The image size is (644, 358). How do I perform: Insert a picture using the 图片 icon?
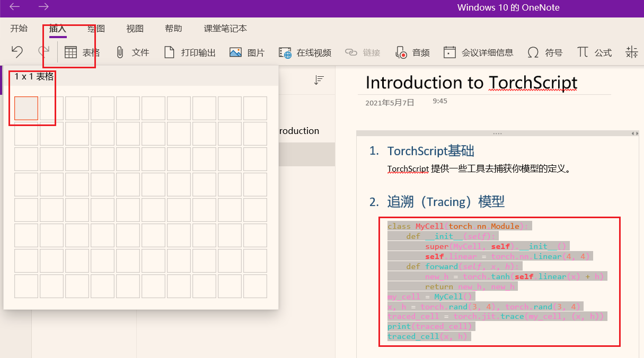click(x=236, y=52)
